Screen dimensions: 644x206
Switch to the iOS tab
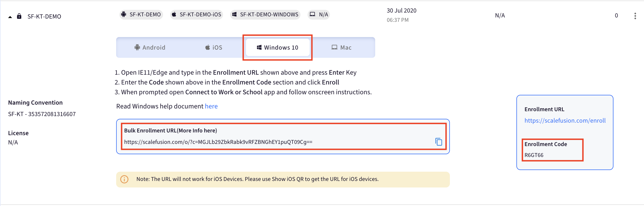point(214,47)
